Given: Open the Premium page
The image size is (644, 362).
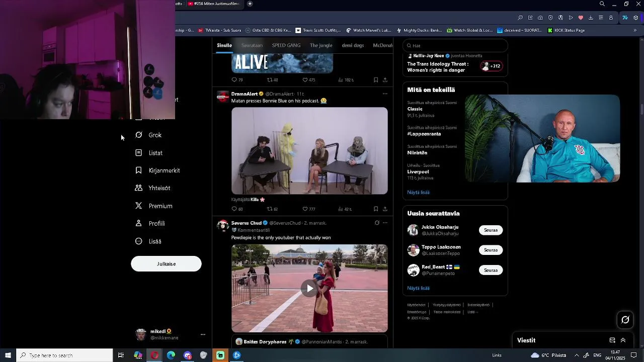Looking at the screenshot, I should 154,206.
